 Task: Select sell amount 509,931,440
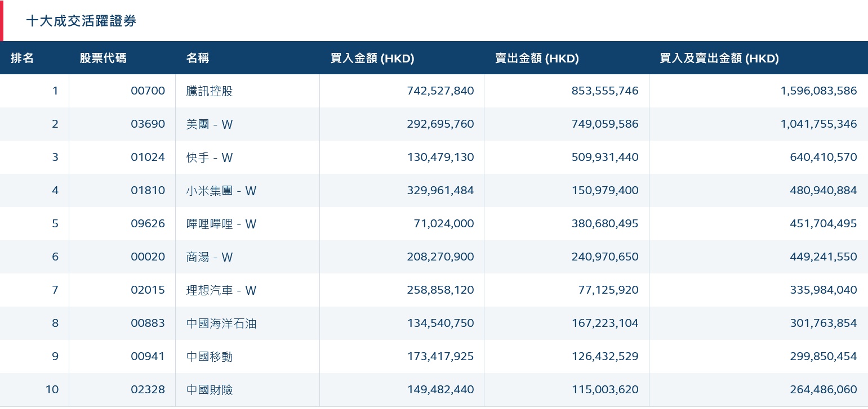(605, 158)
